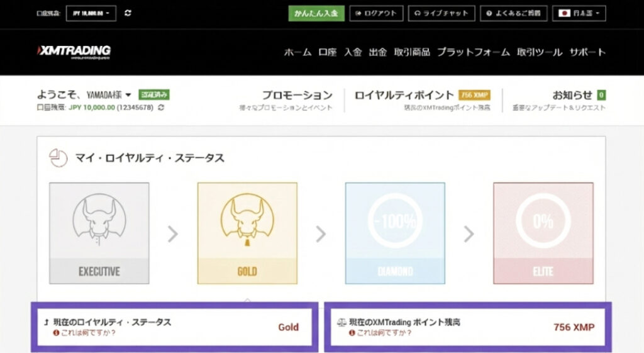The width and height of the screenshot is (644, 353).
Task: Select the Diamond progress circle tile
Action: pyautogui.click(x=395, y=221)
